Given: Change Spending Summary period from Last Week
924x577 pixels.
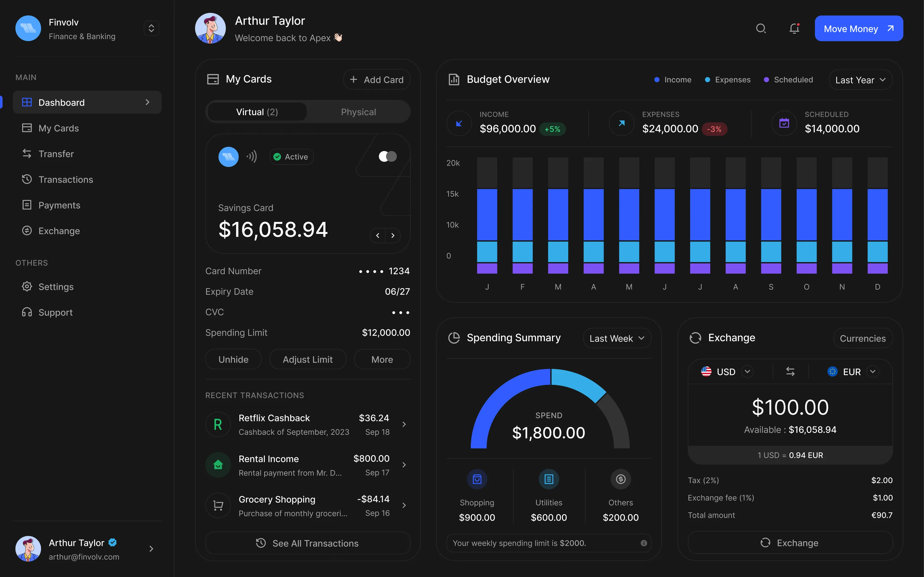Looking at the screenshot, I should 616,338.
